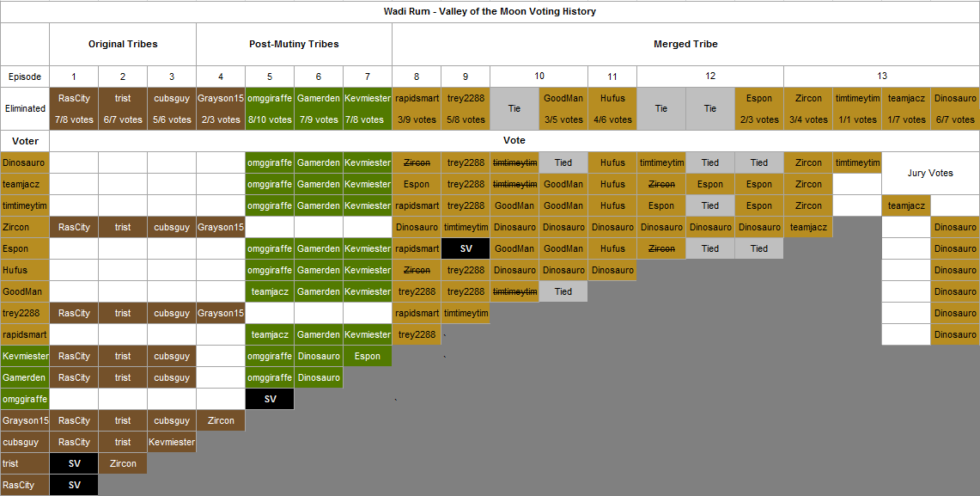Click Zircon vote in Grayson15's row
The width and height of the screenshot is (980, 496).
221,420
